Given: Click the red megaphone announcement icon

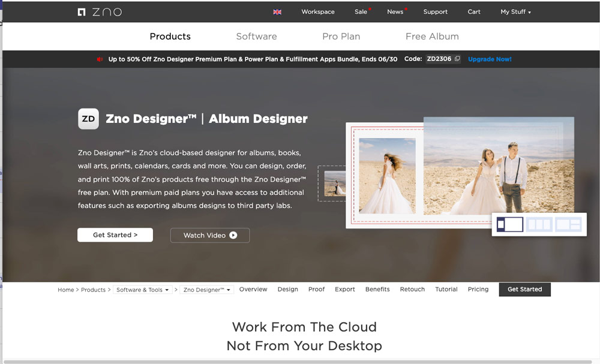Looking at the screenshot, I should [100, 59].
